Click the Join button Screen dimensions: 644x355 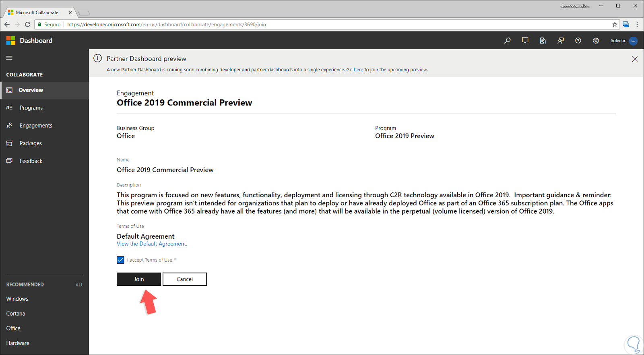coord(139,279)
